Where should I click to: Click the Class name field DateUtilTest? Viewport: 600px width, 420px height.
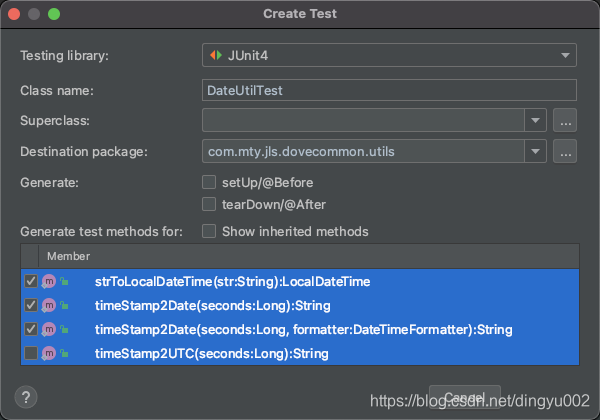389,90
